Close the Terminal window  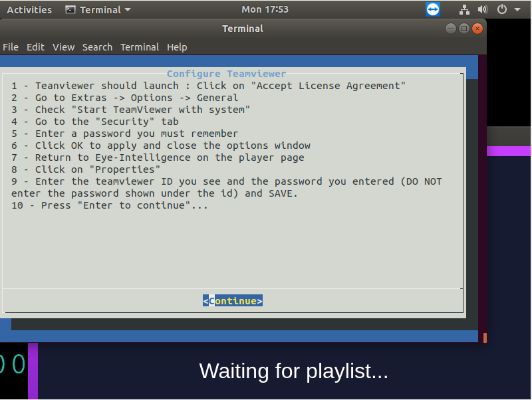pos(477,29)
